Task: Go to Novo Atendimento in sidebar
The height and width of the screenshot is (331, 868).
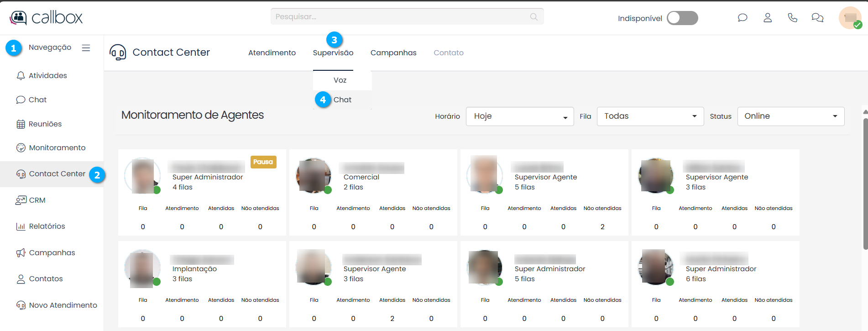Action: (x=63, y=305)
